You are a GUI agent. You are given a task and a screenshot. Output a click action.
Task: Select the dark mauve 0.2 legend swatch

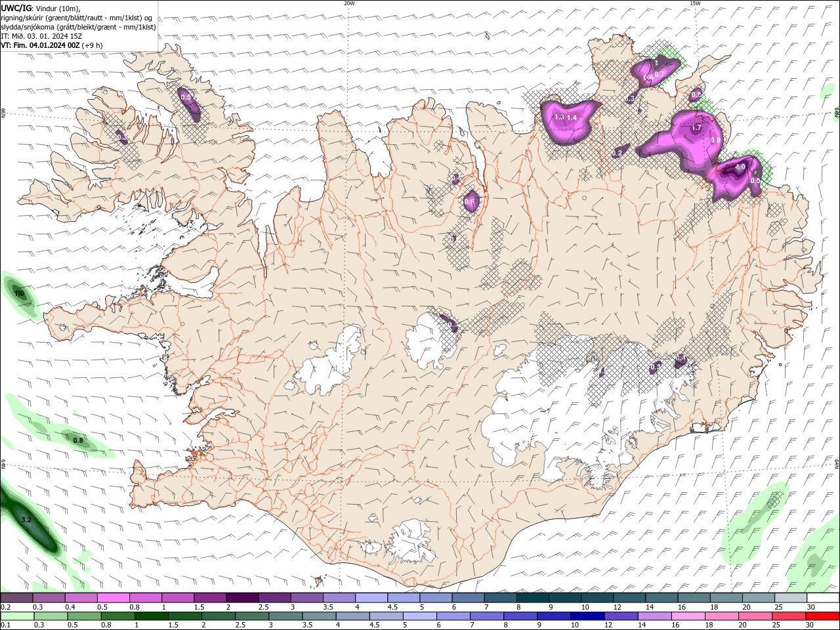click(x=16, y=597)
